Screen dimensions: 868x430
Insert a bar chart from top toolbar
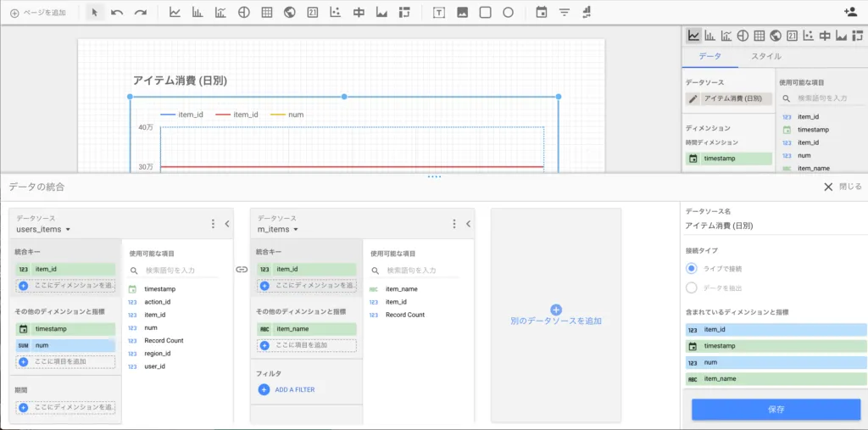click(198, 12)
